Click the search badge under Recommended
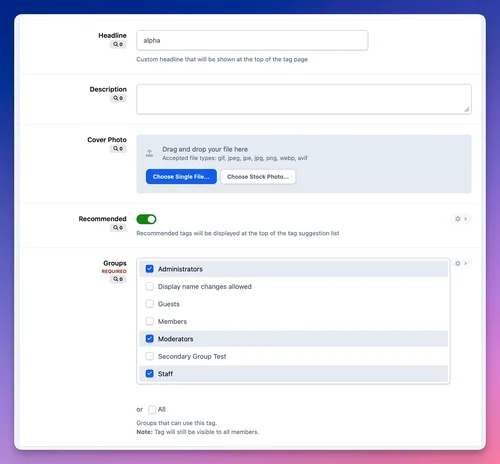This screenshot has height=464, width=500. 118,228
